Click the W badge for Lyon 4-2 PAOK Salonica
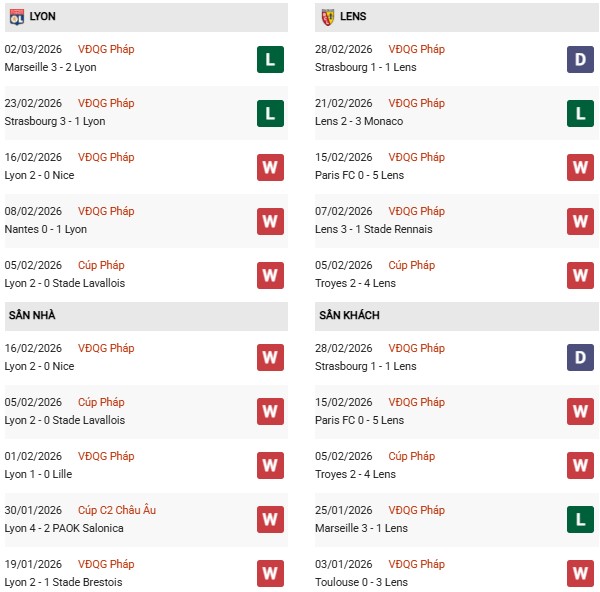This screenshot has height=592, width=600. pos(269,519)
